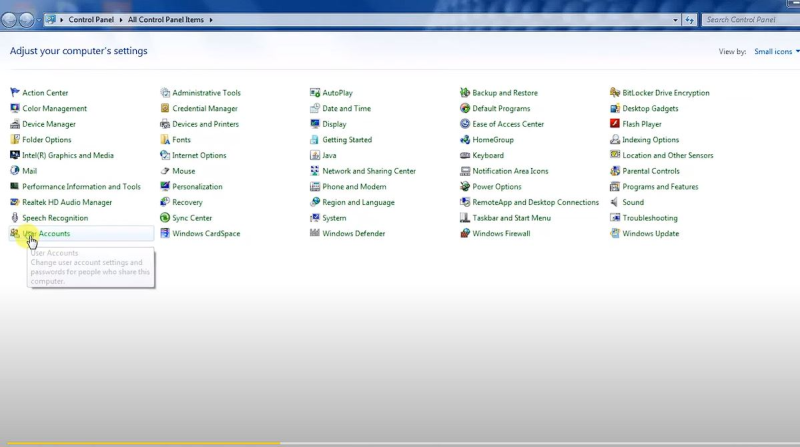Click the Credential Manager icon
This screenshot has width=800, height=447.
165,108
